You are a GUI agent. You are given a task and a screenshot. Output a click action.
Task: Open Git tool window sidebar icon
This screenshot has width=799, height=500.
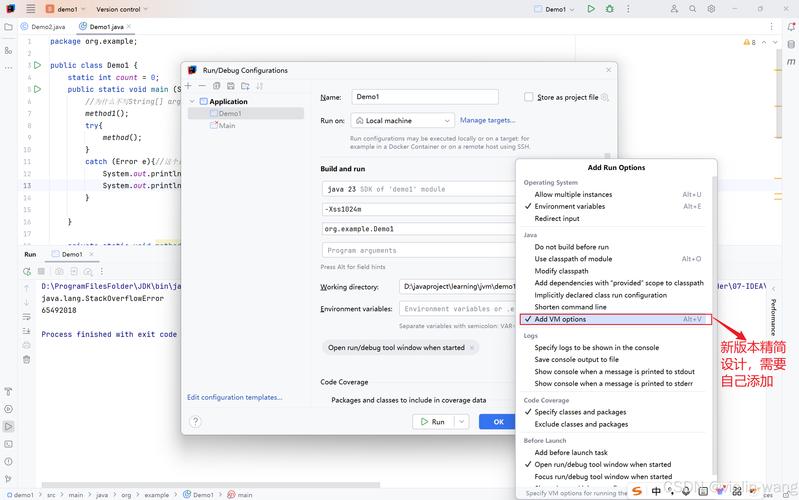coord(8,479)
